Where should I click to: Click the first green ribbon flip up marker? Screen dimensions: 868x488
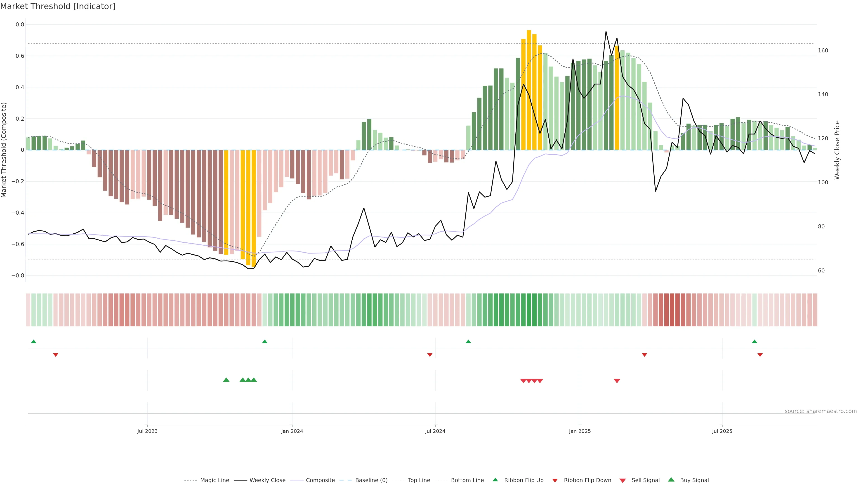click(x=33, y=342)
